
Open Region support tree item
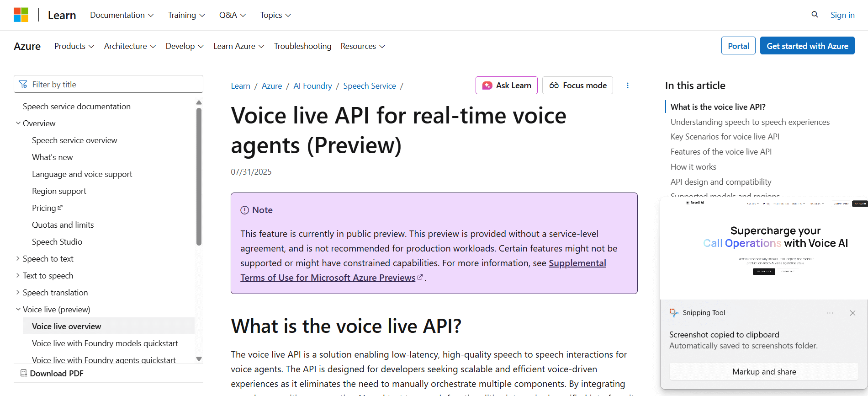coord(59,191)
